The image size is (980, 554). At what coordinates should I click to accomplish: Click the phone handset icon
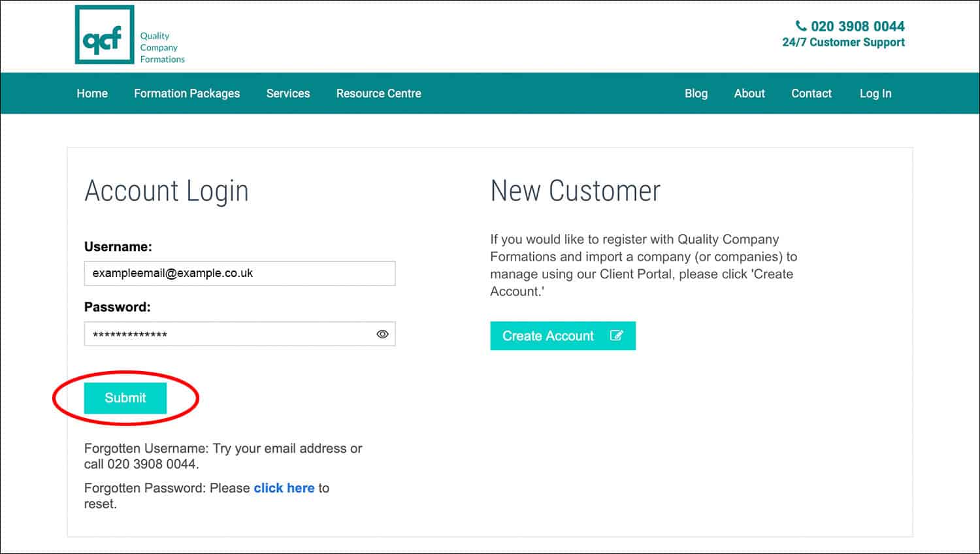(800, 26)
